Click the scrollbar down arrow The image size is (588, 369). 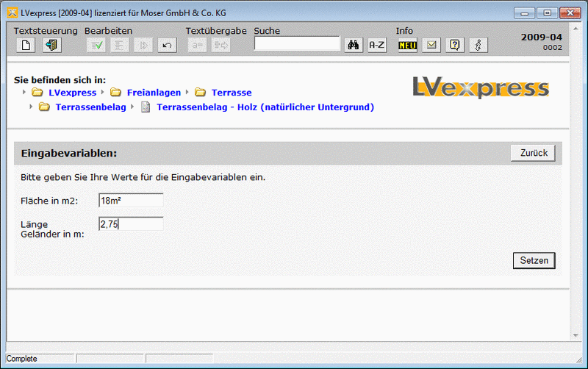coord(576,336)
